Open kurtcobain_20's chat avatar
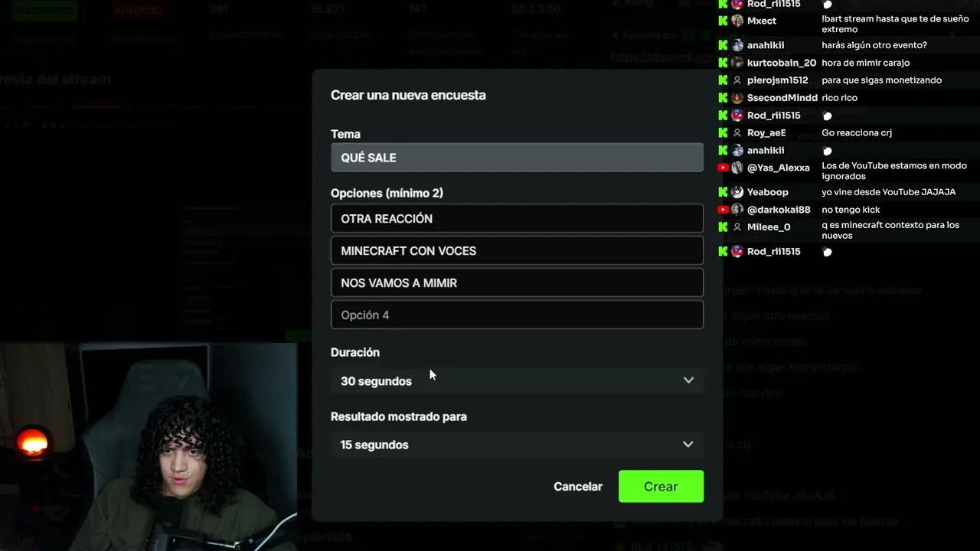Image resolution: width=980 pixels, height=551 pixels. pos(737,63)
